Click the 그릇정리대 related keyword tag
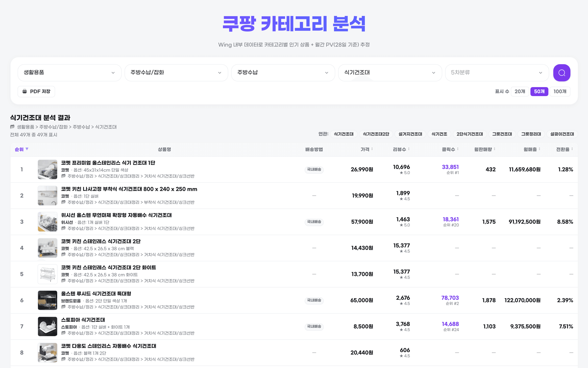This screenshot has width=588, height=368. pos(531,134)
